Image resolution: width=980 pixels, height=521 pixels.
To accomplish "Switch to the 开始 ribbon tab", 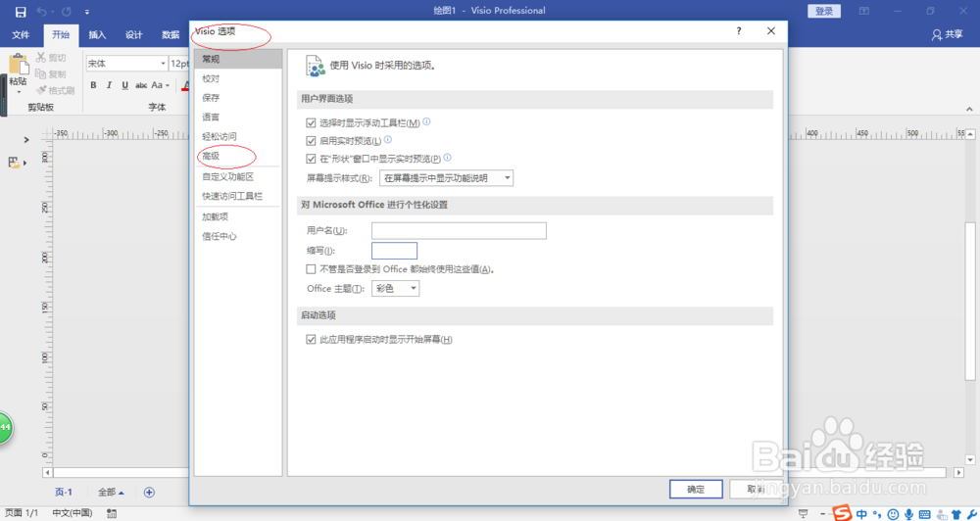I will 61,35.
